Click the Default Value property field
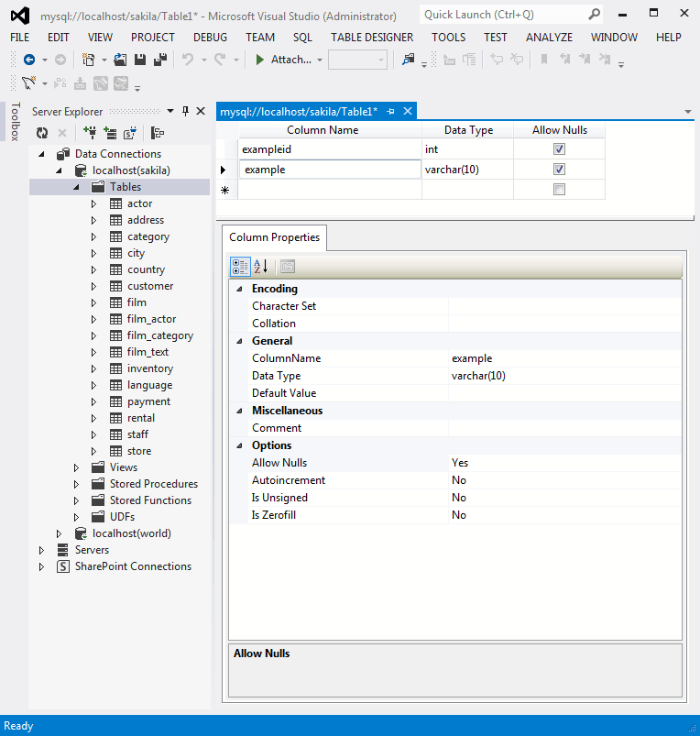Image resolution: width=700 pixels, height=736 pixels. (x=565, y=393)
